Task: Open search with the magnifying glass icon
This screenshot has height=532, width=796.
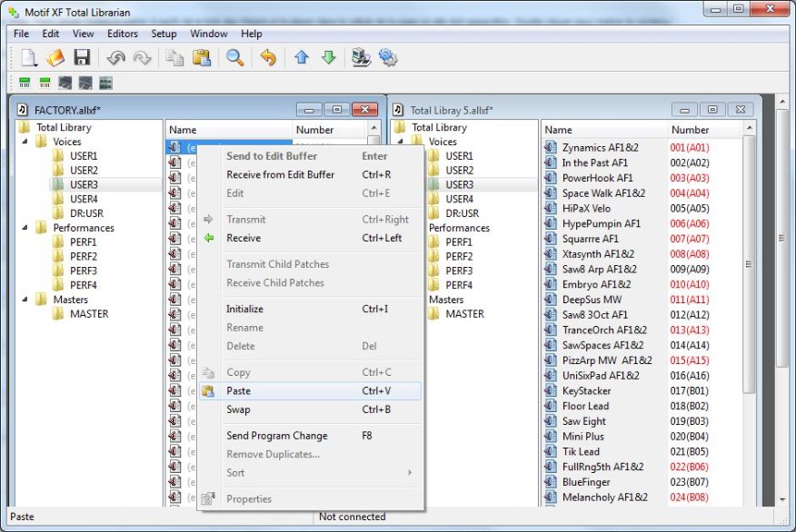Action: tap(234, 58)
